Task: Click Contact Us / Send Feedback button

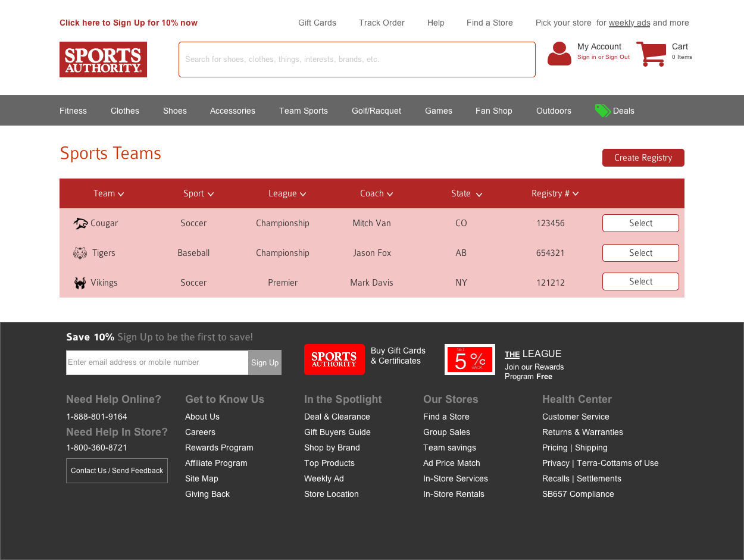Action: pyautogui.click(x=117, y=471)
